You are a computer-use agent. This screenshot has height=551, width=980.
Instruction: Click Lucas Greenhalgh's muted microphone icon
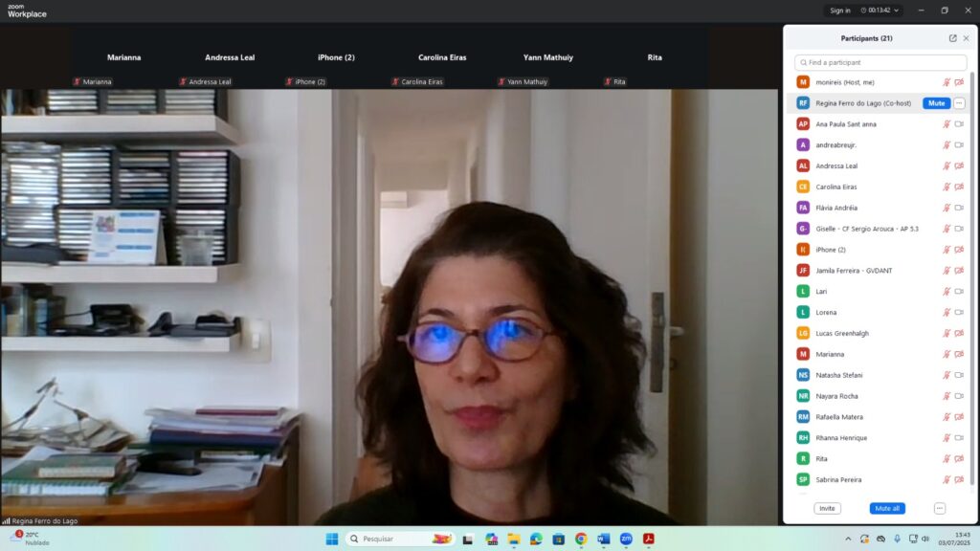(947, 334)
